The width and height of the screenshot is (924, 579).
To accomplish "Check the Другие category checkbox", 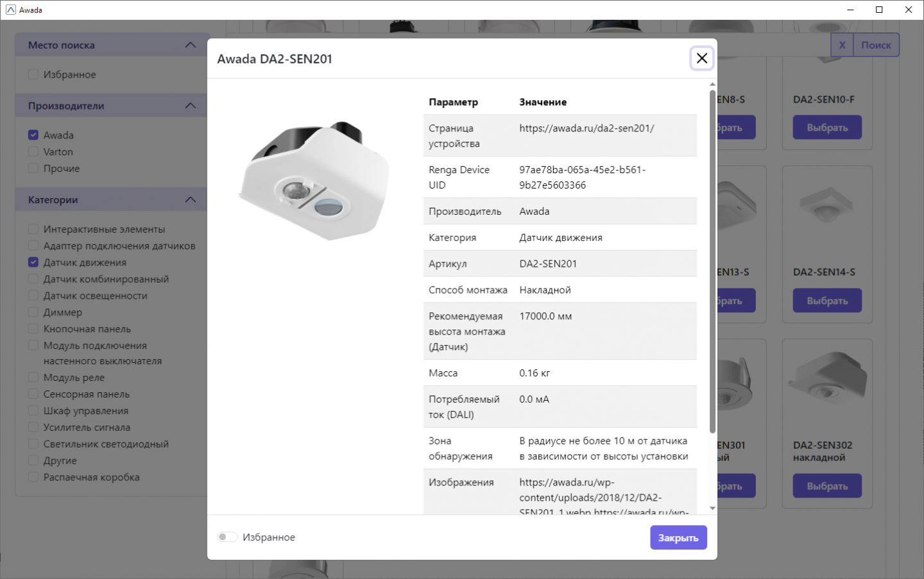I will pyautogui.click(x=33, y=460).
